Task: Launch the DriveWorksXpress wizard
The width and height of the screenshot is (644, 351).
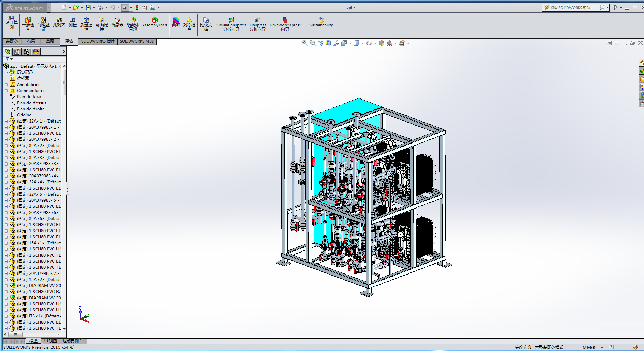Action: pos(285,24)
